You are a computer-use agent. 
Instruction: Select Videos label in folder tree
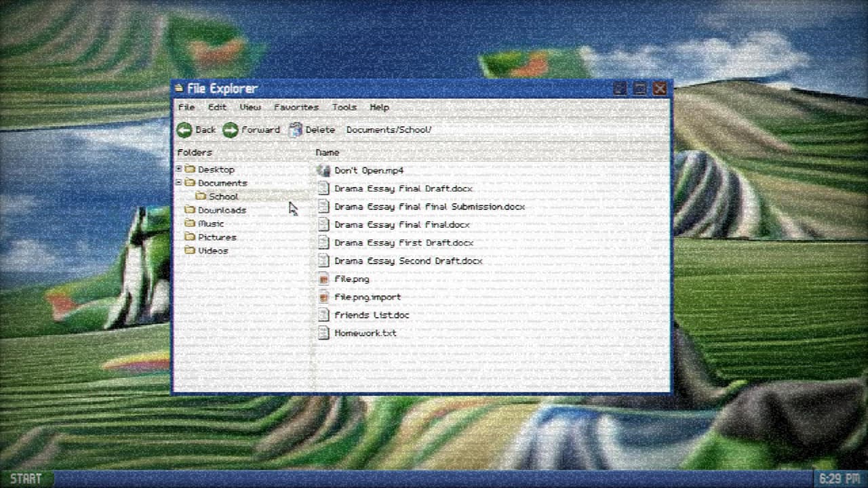tap(213, 251)
